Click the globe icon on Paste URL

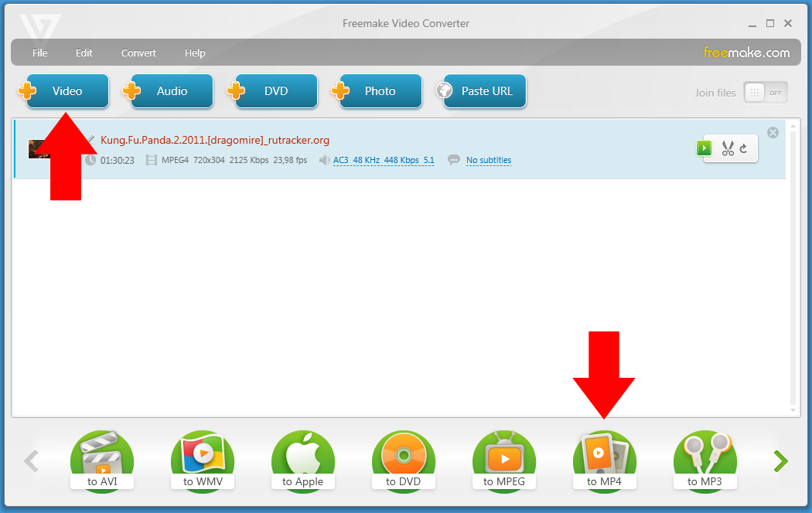click(x=445, y=90)
